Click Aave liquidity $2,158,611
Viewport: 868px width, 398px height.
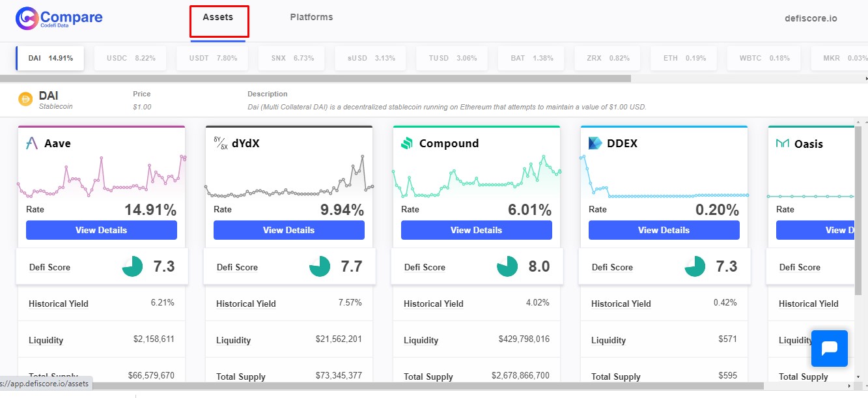[154, 339]
